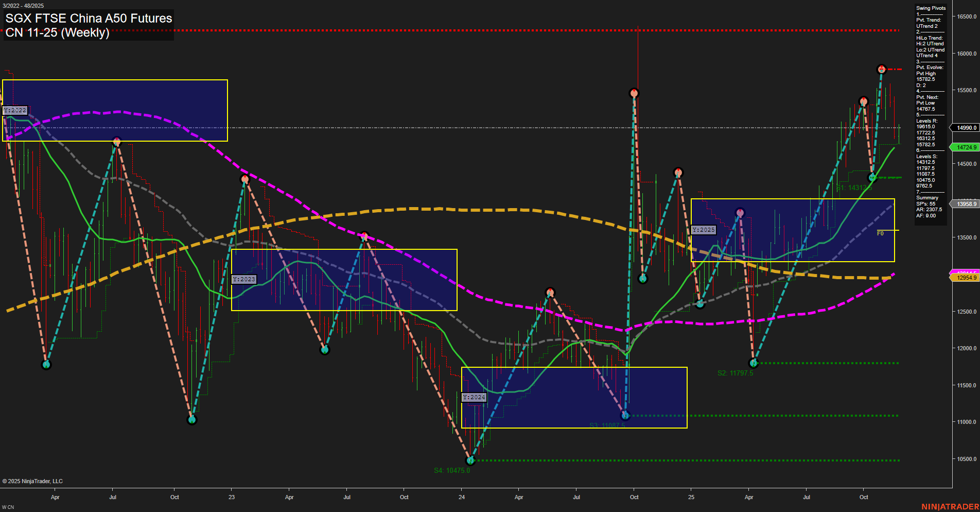Click the teal pivot-low dot at the S4 bottom
The width and height of the screenshot is (980, 512).
470,460
